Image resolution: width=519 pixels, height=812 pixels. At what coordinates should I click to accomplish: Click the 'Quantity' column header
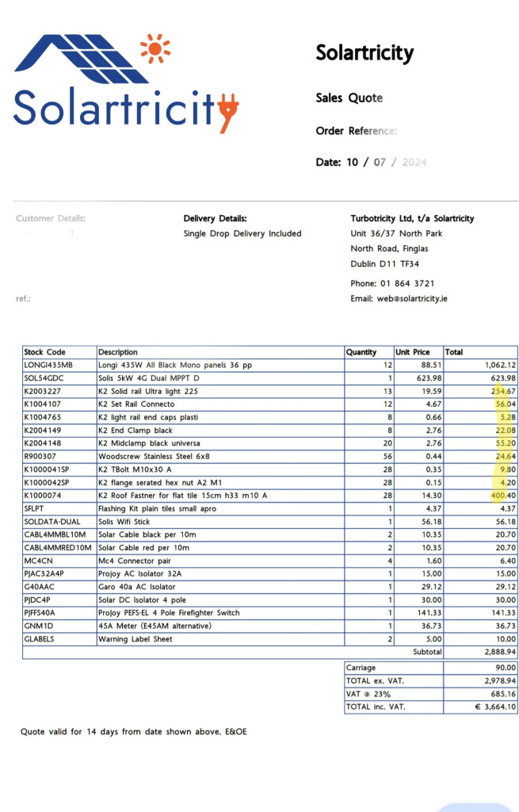coord(361,352)
